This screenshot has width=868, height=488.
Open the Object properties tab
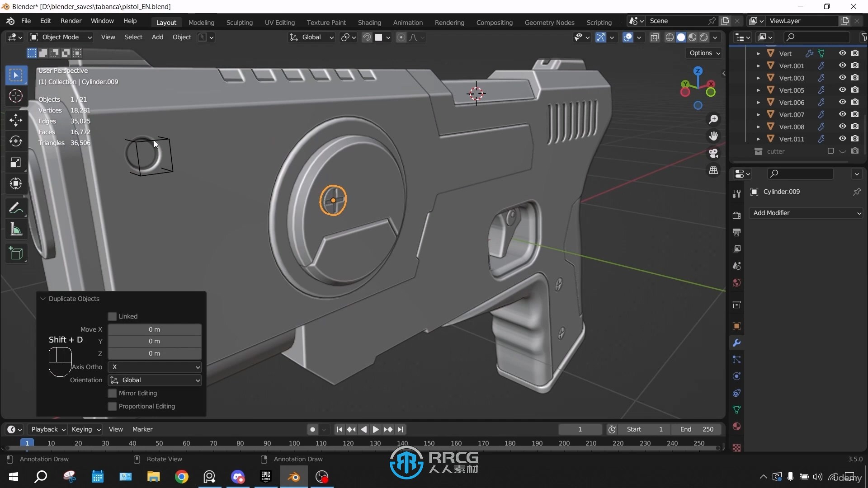tap(736, 326)
